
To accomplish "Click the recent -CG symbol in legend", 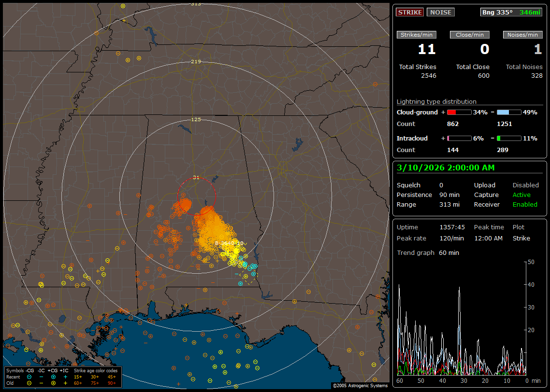I will click(29, 377).
